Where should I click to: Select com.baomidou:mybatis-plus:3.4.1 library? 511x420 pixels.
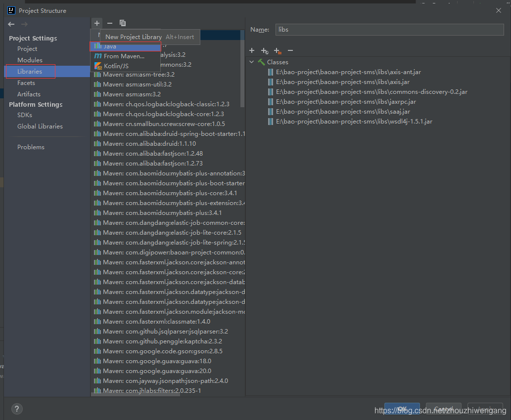click(x=158, y=213)
